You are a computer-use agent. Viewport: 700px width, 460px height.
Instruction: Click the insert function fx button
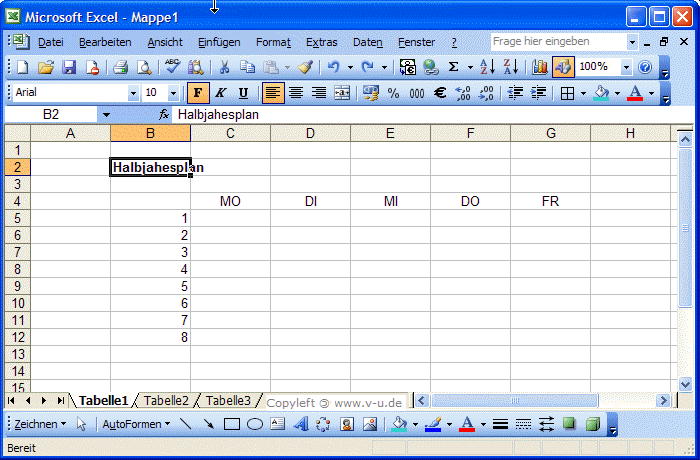tap(164, 115)
